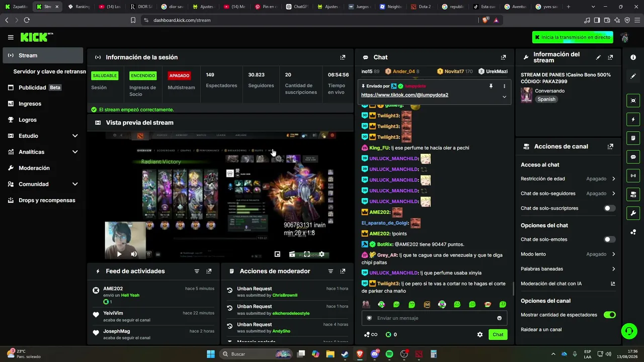
Task: Select Stream in the left sidebar
Action: coord(43,55)
